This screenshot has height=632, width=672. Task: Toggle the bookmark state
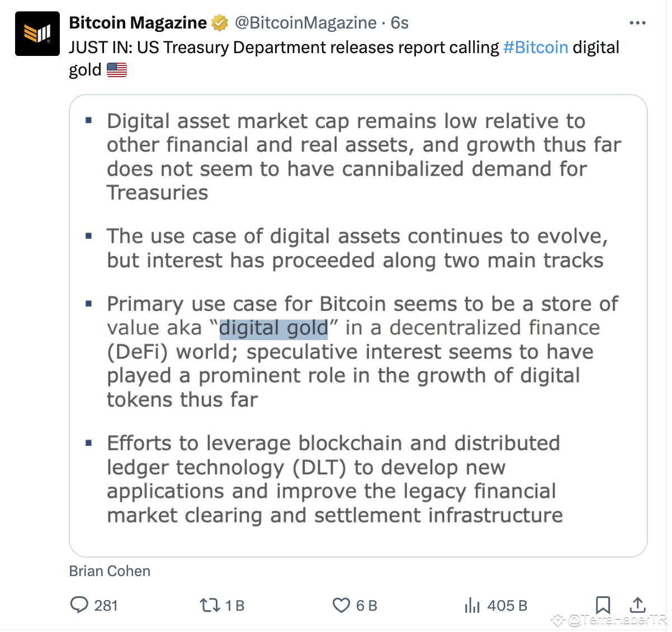point(603,605)
